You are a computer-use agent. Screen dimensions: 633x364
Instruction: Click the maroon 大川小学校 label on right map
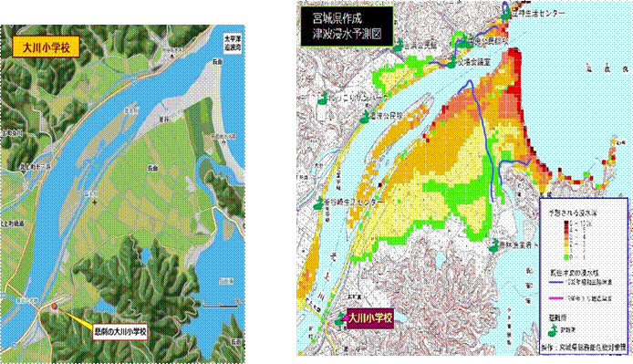(369, 318)
